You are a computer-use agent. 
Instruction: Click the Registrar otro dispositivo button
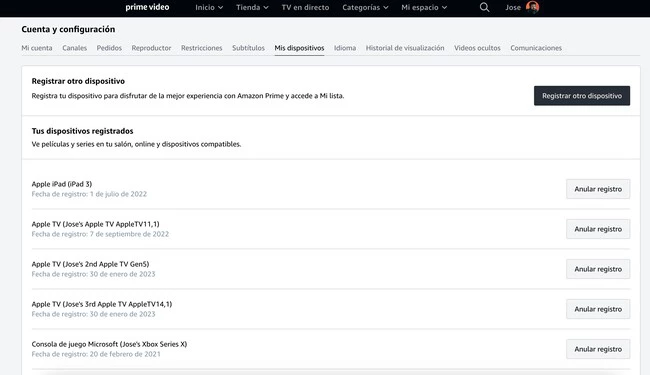[x=582, y=96]
